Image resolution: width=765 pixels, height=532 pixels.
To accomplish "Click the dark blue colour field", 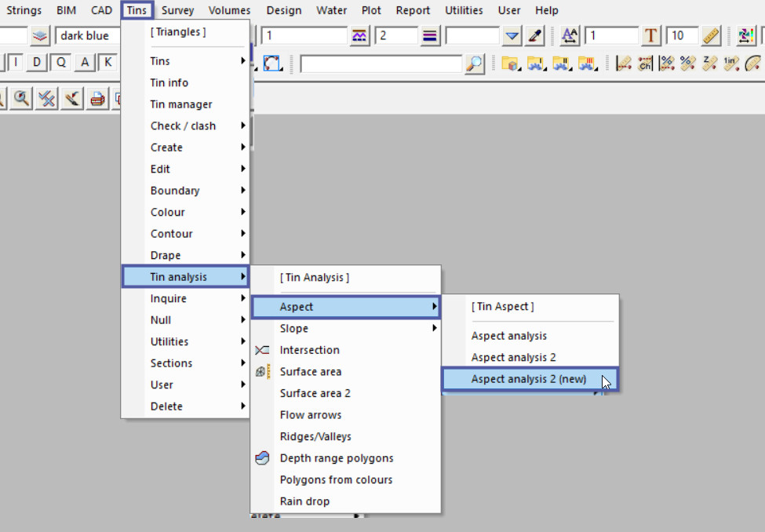I will (88, 36).
